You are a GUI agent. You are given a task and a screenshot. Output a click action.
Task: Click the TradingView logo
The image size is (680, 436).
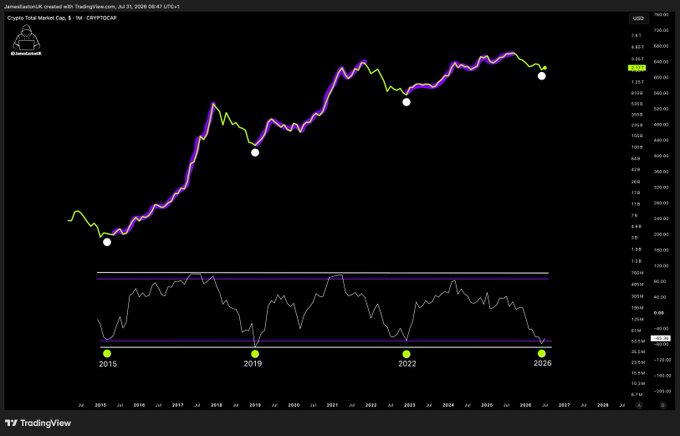pyautogui.click(x=38, y=423)
